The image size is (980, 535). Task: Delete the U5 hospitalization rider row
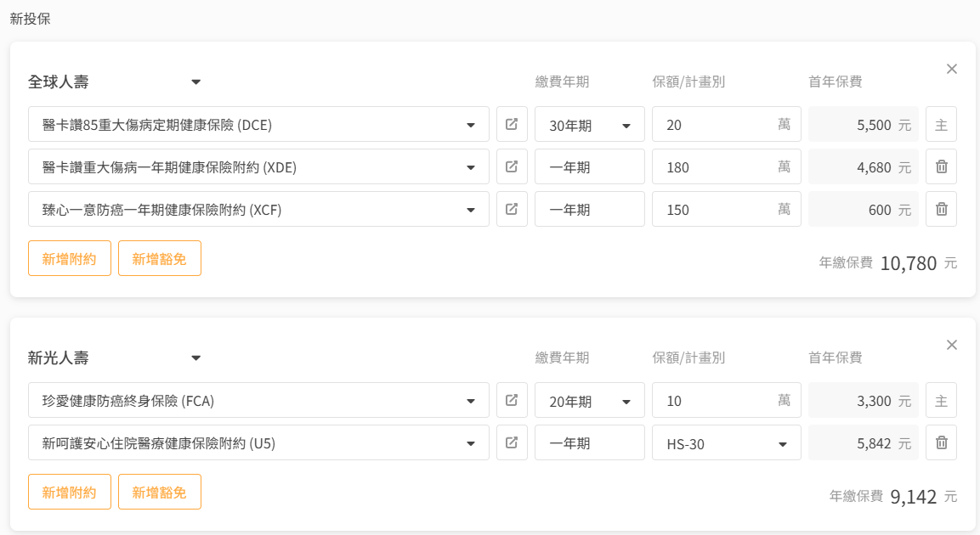[941, 442]
